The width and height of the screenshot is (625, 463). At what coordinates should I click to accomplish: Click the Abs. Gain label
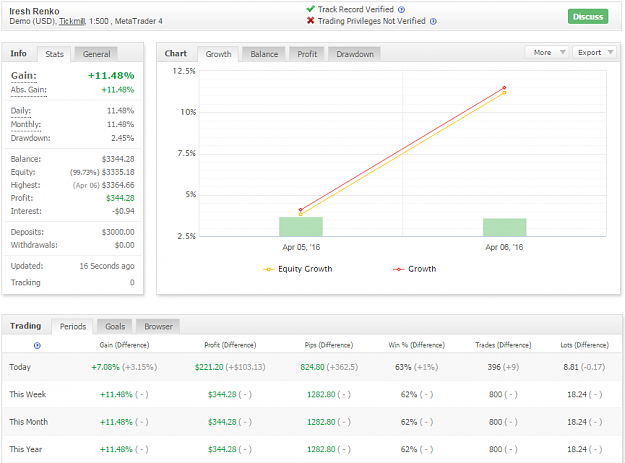pos(29,90)
